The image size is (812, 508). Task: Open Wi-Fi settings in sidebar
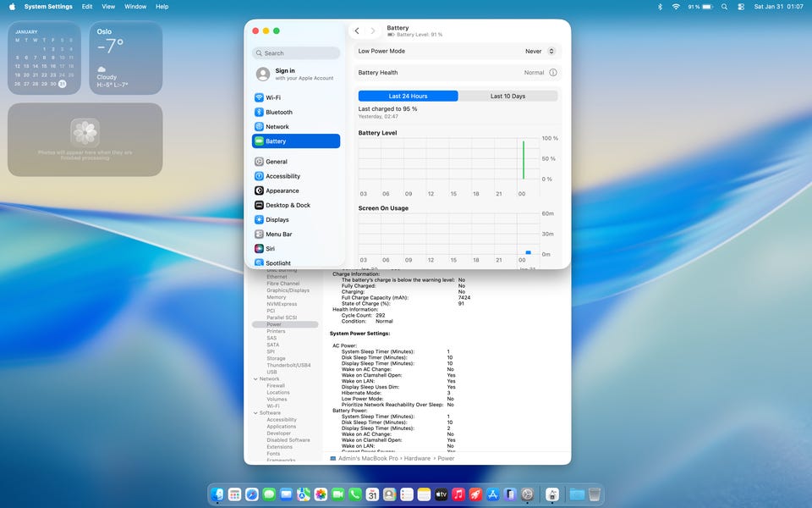pyautogui.click(x=272, y=97)
